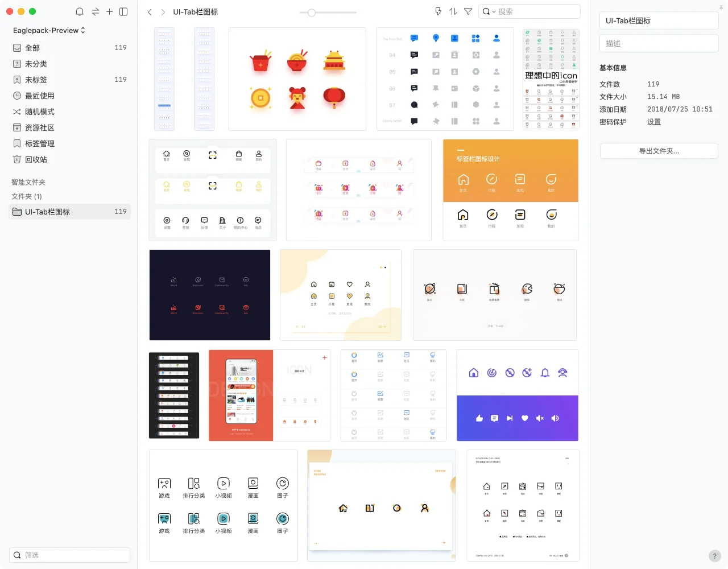Open the pink tab bar icons thumbnail
The width and height of the screenshot is (728, 569).
tap(359, 190)
